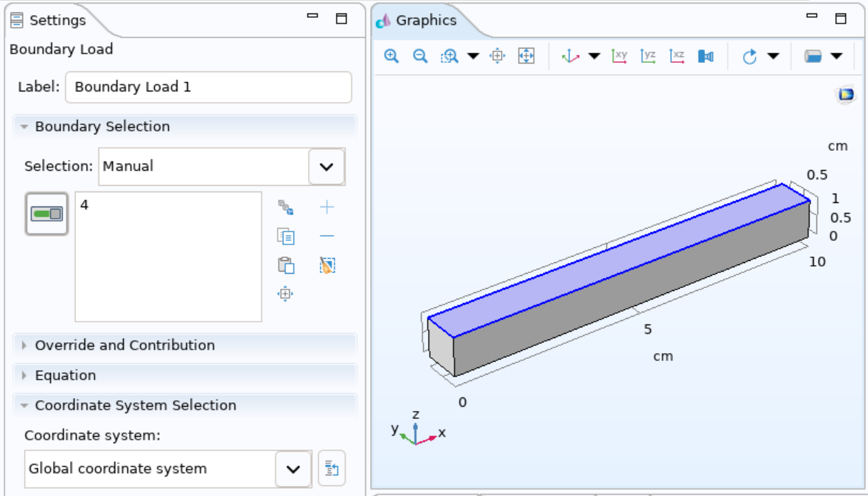This screenshot has height=496, width=868.
Task: Toggle the scene light
Action: pos(707,55)
